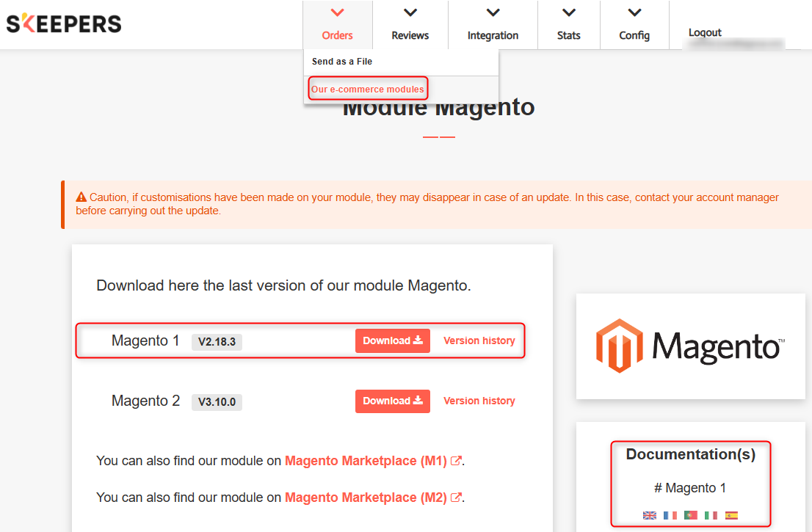Viewport: 812px width, 532px height.
Task: Expand the Stats chevron arrow
Action: [x=568, y=12]
